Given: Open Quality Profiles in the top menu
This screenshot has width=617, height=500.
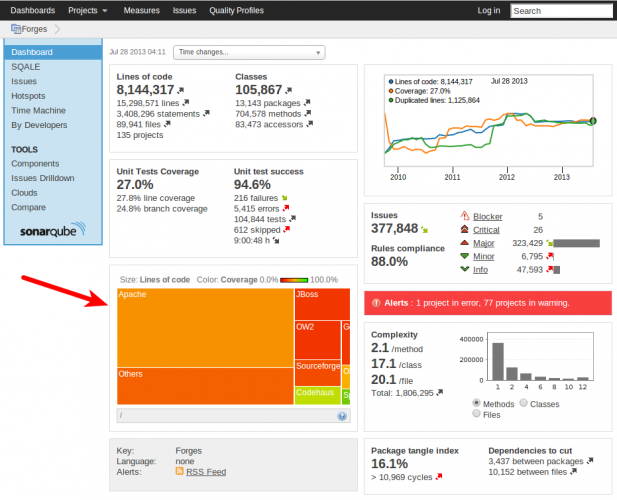Looking at the screenshot, I should (x=236, y=10).
